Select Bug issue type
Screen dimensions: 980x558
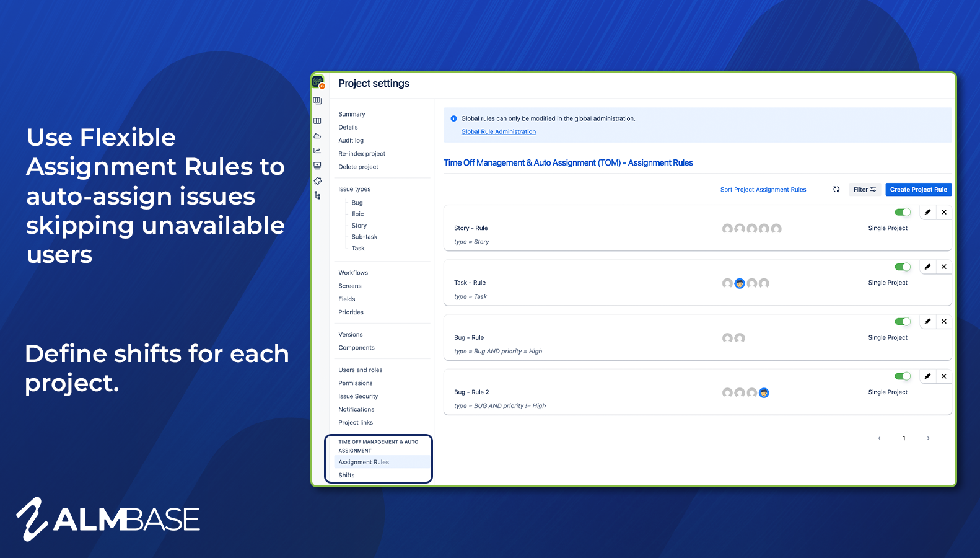pos(357,203)
